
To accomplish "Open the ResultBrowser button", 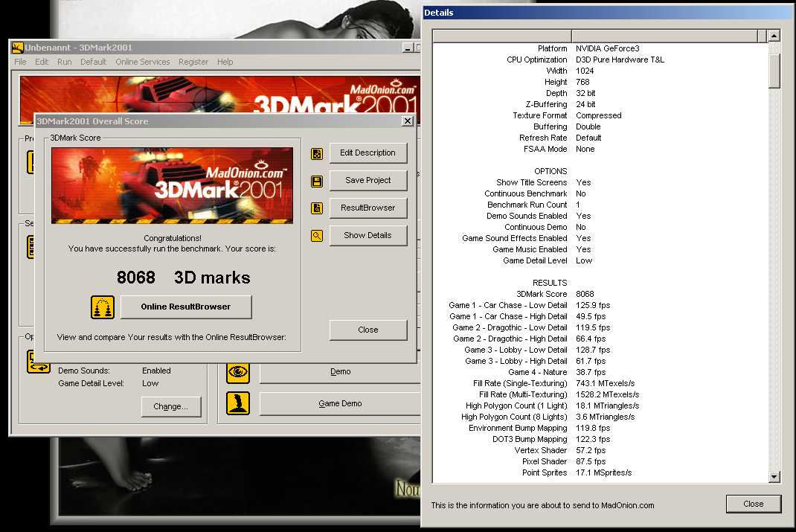I will [368, 208].
